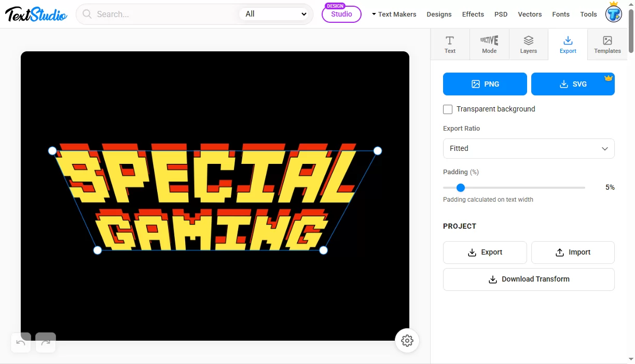Click the 5% padding value
Image resolution: width=635 pixels, height=364 pixels.
tap(610, 187)
